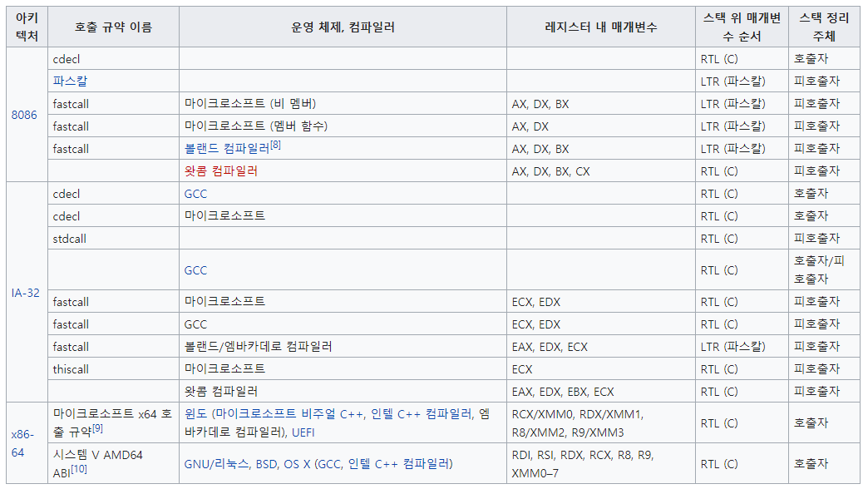Open the UEFI link
868x489 pixels.
coord(303,432)
